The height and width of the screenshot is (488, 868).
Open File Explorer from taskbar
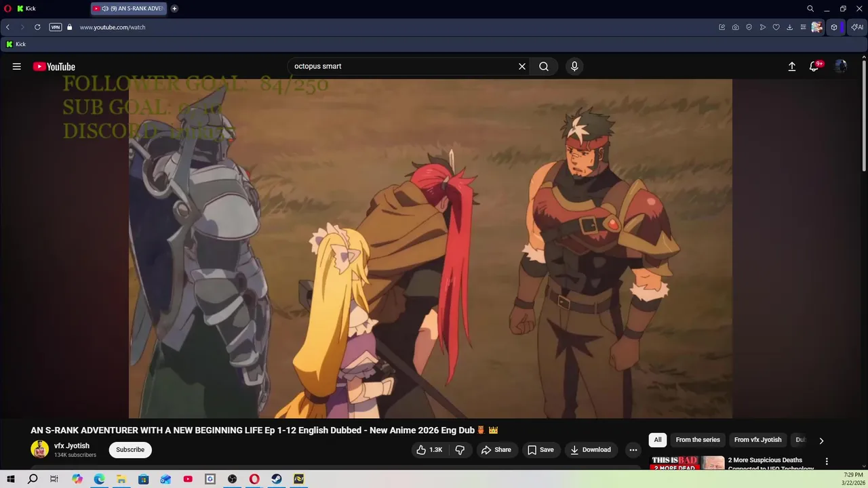coord(121,479)
